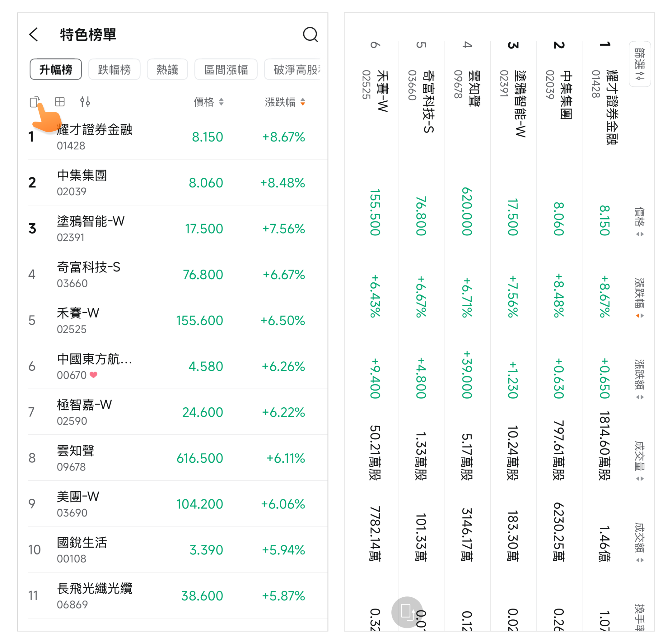Tap the rotate screen icon under 升幅榜
Viewport: 672px width, 644px height.
tap(35, 101)
